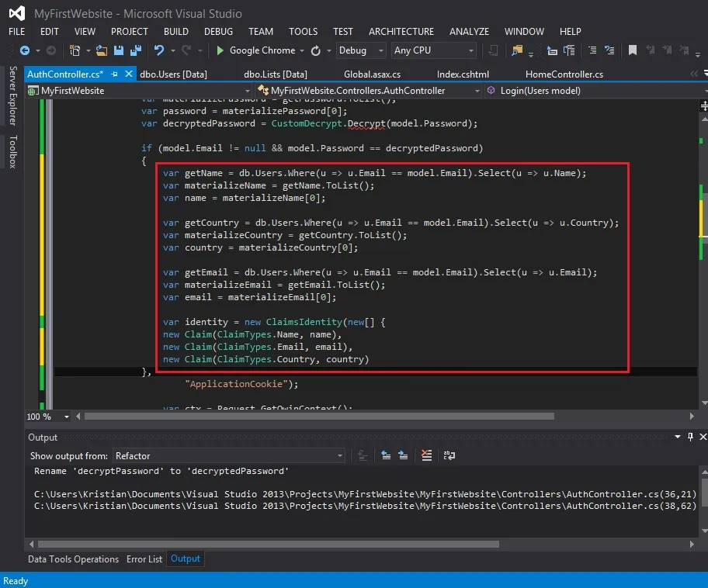Expand the undo history dropdown arrow
This screenshot has height=588, width=708.
point(173,50)
